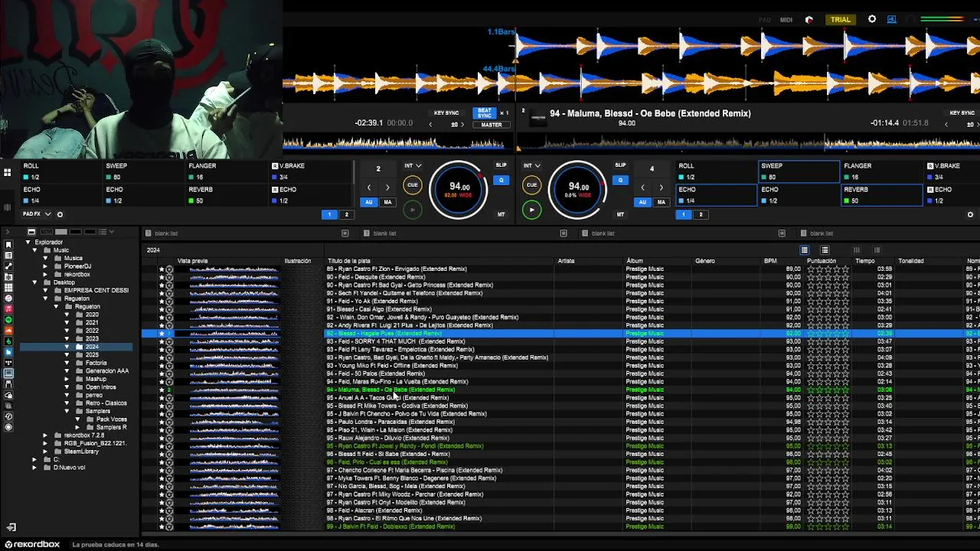This screenshot has height=551, width=980.
Task: Toggle Quantize Q on deck 1
Action: pos(501,181)
